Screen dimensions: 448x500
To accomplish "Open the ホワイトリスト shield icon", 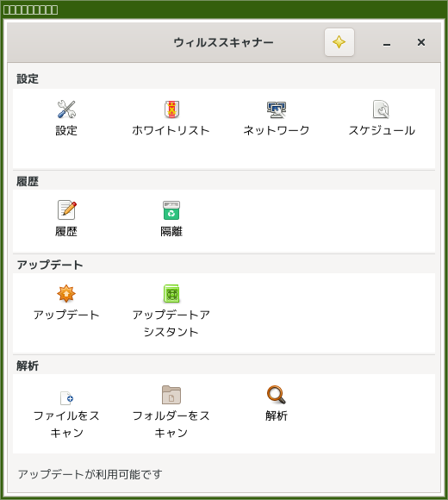I will pyautogui.click(x=171, y=109).
